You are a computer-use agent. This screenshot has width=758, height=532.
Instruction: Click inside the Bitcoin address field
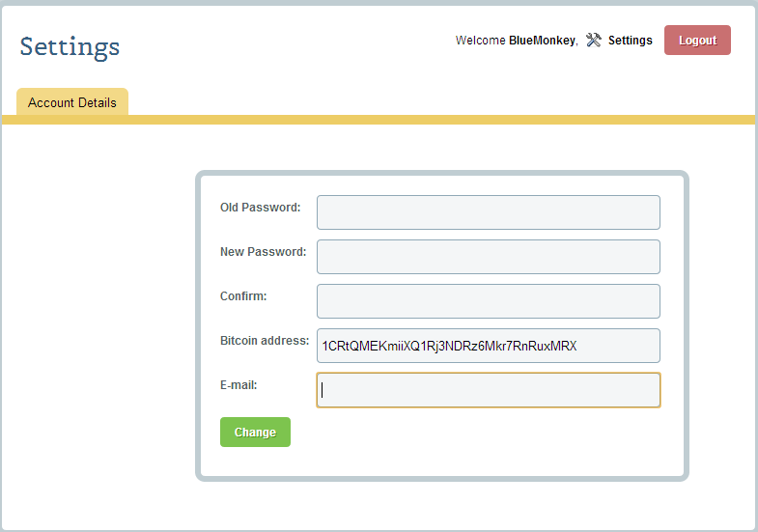(489, 346)
